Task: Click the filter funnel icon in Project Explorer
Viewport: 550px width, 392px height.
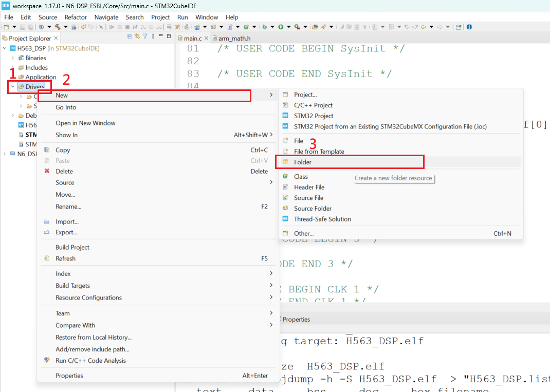Action: click(x=145, y=36)
